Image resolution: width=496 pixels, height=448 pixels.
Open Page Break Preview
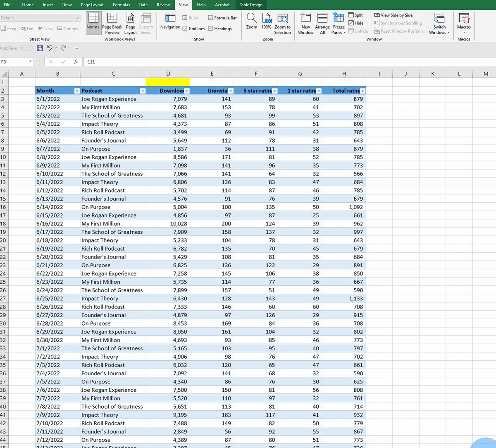click(112, 24)
